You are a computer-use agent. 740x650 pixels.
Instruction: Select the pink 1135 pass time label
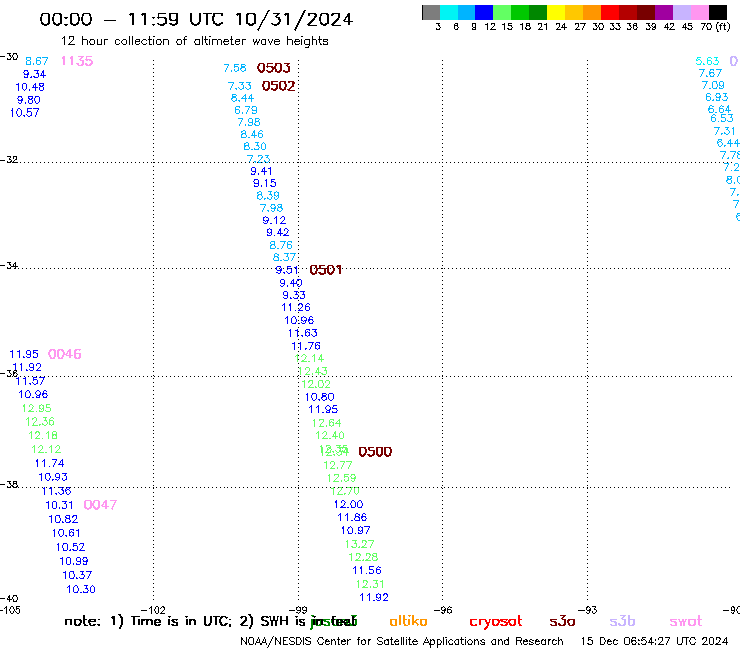(x=77, y=61)
